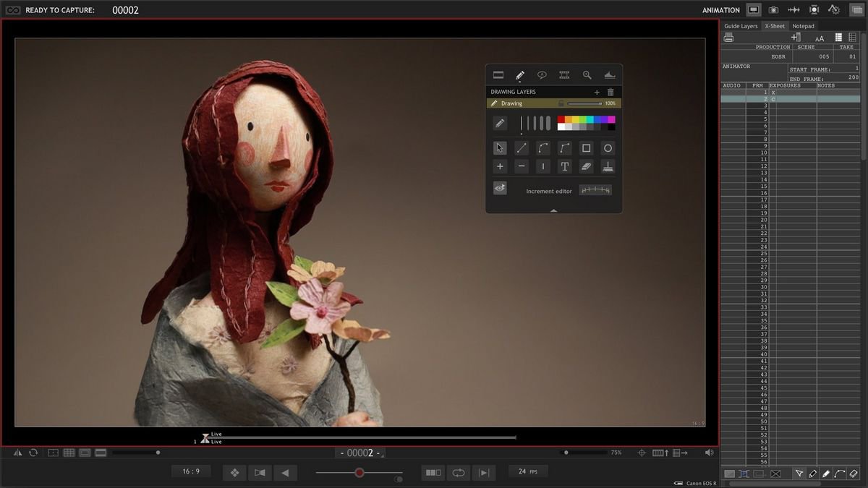Edit the End Frame value 200

(x=854, y=77)
